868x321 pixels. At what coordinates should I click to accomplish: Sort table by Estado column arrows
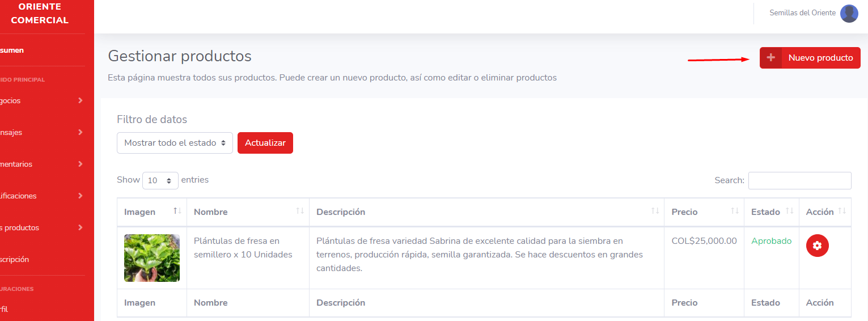tap(789, 211)
